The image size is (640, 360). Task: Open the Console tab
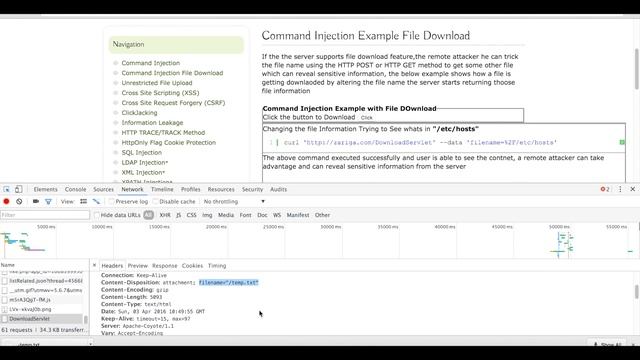[x=76, y=189]
